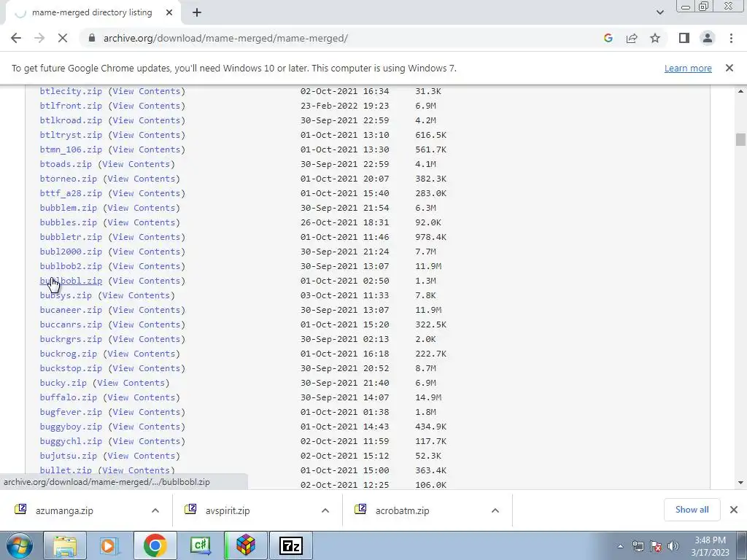
Task: Open bubbles.zip link
Action: (68, 222)
